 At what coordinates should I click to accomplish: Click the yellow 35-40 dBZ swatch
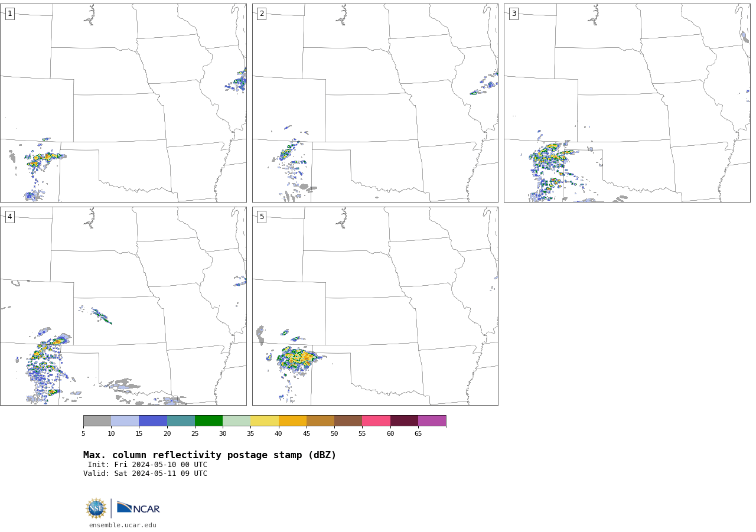point(265,420)
